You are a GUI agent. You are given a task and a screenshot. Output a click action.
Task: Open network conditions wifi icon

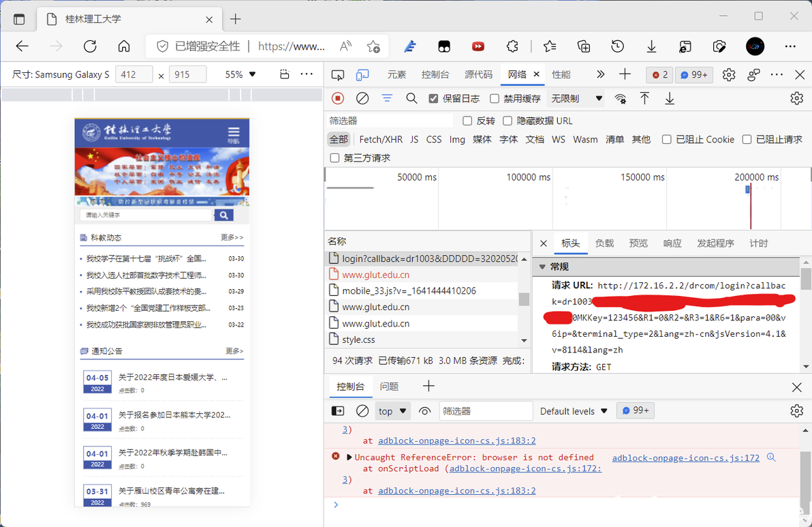[620, 98]
